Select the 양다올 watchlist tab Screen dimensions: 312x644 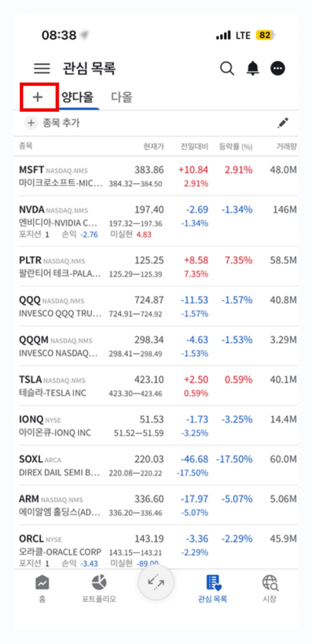77,97
